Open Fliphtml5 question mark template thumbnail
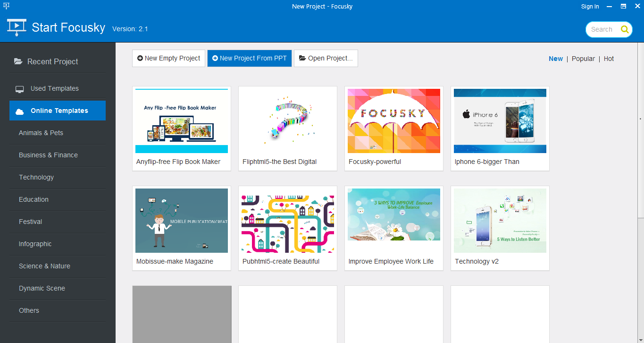This screenshot has width=644, height=343. (288, 121)
